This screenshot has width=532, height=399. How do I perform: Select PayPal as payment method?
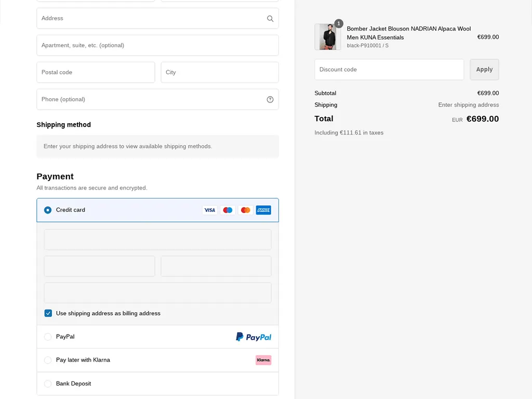click(158, 337)
